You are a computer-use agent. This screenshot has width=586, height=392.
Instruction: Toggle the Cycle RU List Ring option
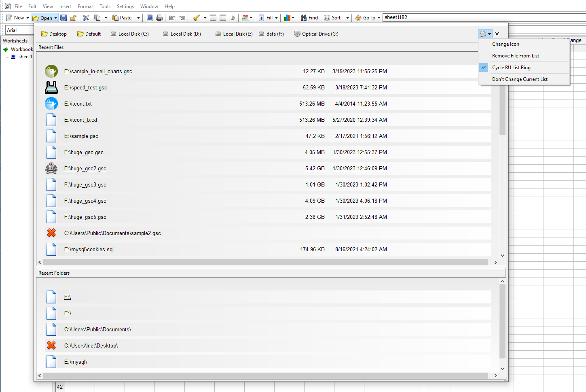[511, 68]
